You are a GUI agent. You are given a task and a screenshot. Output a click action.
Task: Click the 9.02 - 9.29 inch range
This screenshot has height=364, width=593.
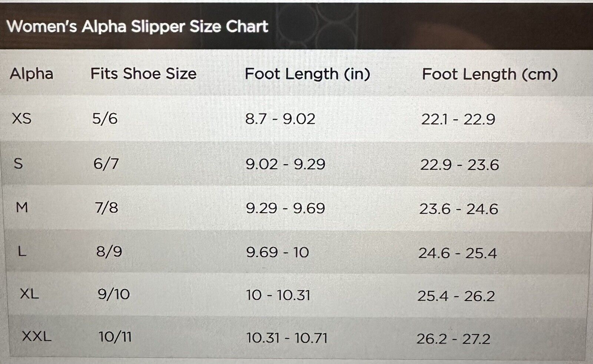point(285,164)
